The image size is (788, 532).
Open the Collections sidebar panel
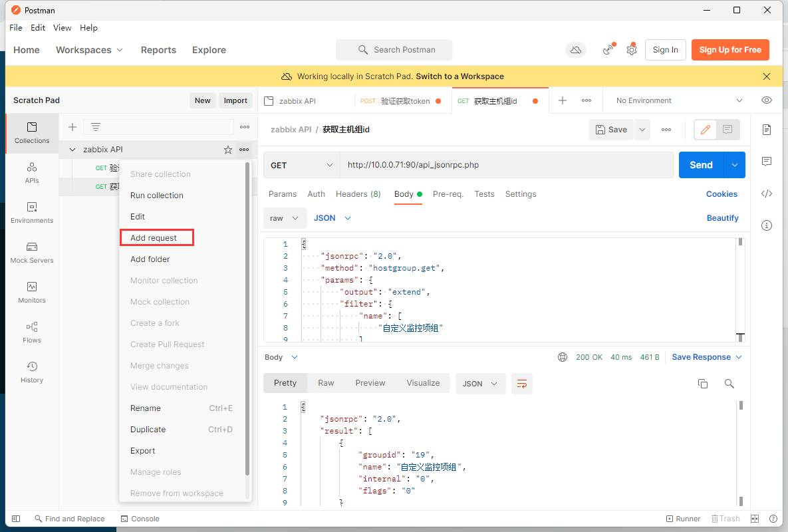(x=32, y=133)
